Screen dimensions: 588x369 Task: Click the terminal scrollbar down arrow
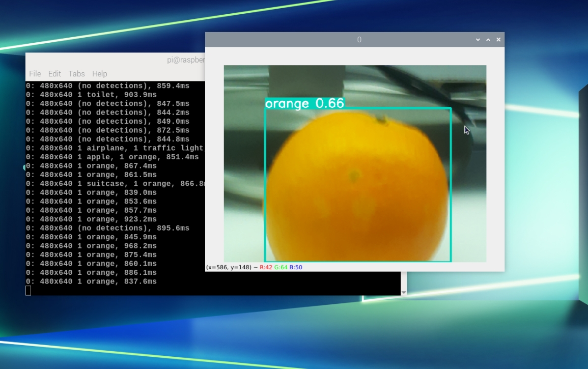pos(404,292)
